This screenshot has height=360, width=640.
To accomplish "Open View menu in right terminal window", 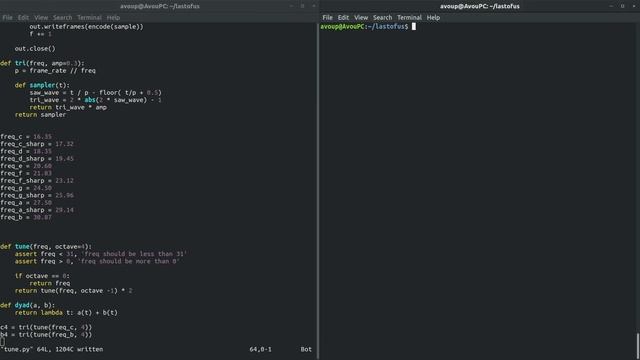I will [x=361, y=18].
